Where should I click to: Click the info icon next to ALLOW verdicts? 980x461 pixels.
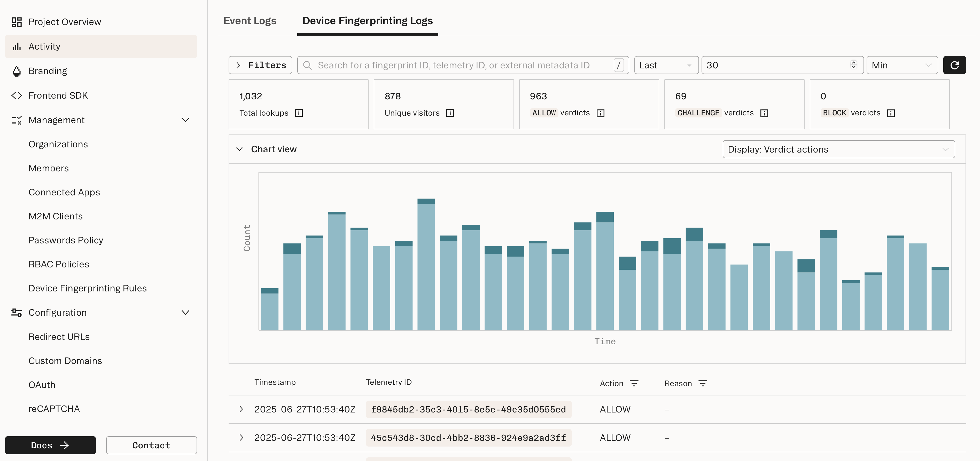click(600, 113)
